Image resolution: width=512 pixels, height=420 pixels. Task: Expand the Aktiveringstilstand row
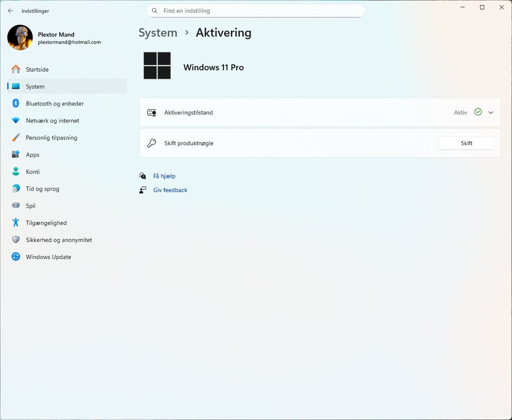click(320, 113)
